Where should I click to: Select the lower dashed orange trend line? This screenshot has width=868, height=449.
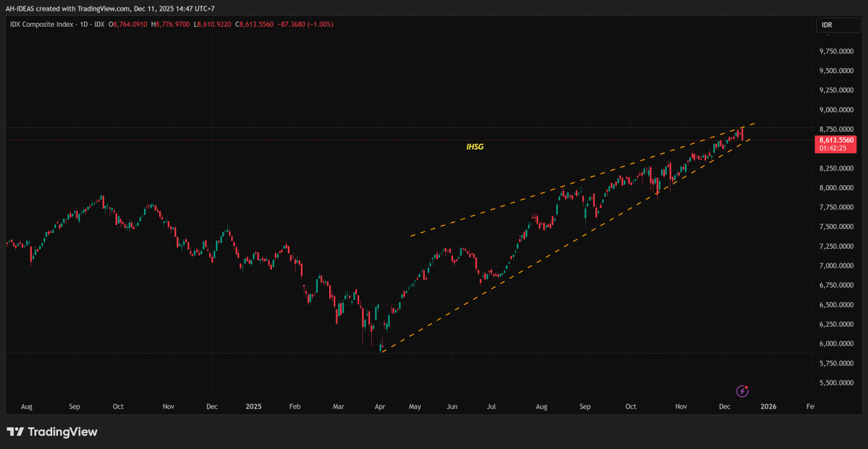[566, 246]
